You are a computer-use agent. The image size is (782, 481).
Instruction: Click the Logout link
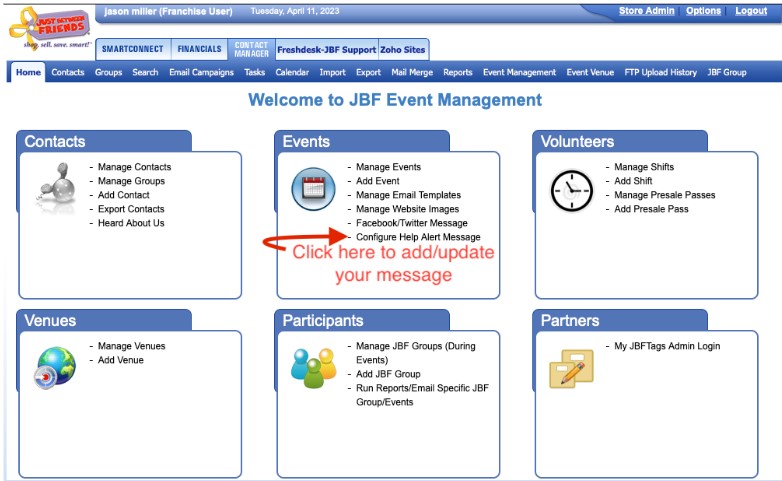point(751,11)
